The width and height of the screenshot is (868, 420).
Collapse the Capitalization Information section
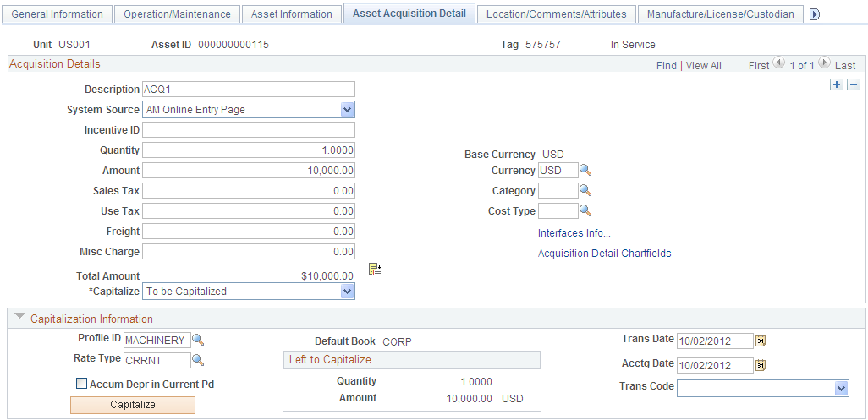point(20,317)
